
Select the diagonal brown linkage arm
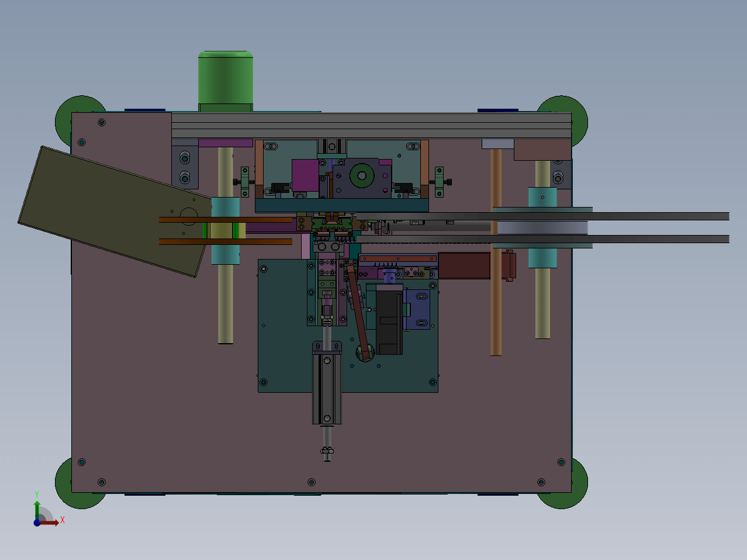click(x=358, y=313)
